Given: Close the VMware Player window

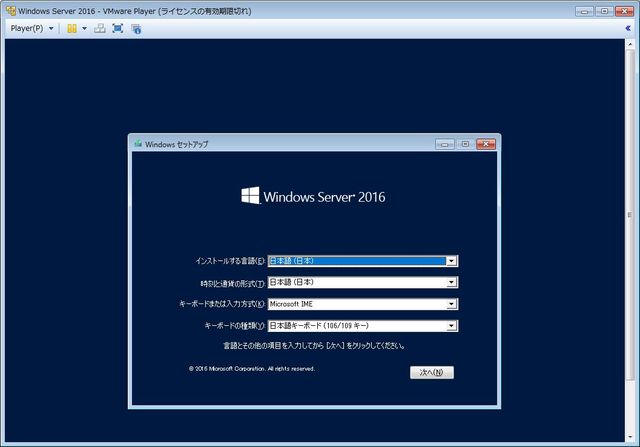Looking at the screenshot, I should pos(624,11).
